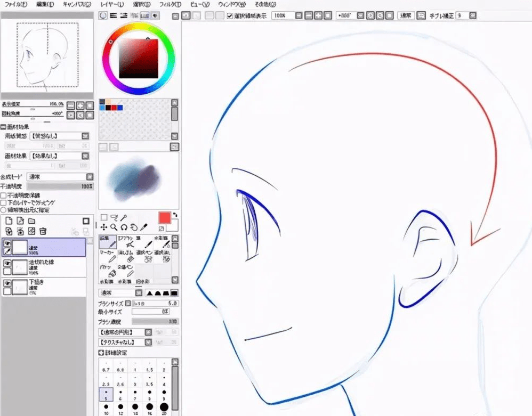Viewport: 532px width, 416px height.
Task: Select the Zoom magnifier tool
Action: (114, 227)
